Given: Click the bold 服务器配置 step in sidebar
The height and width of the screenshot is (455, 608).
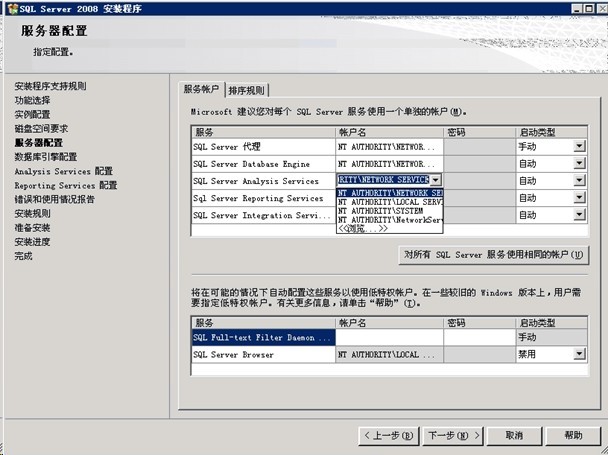Looking at the screenshot, I should (x=39, y=143).
